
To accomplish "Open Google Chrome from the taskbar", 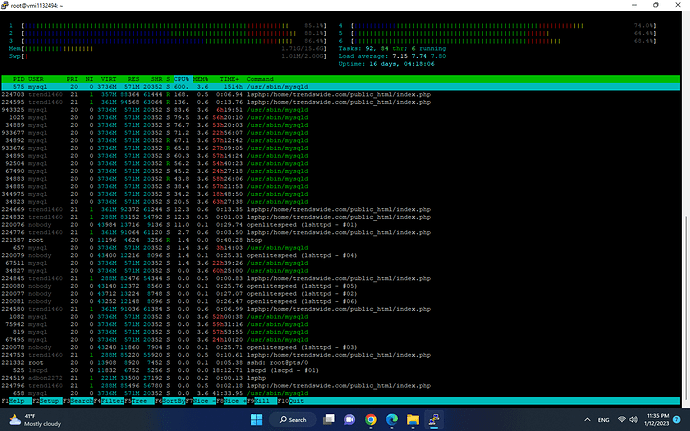I will pyautogui.click(x=371, y=420).
